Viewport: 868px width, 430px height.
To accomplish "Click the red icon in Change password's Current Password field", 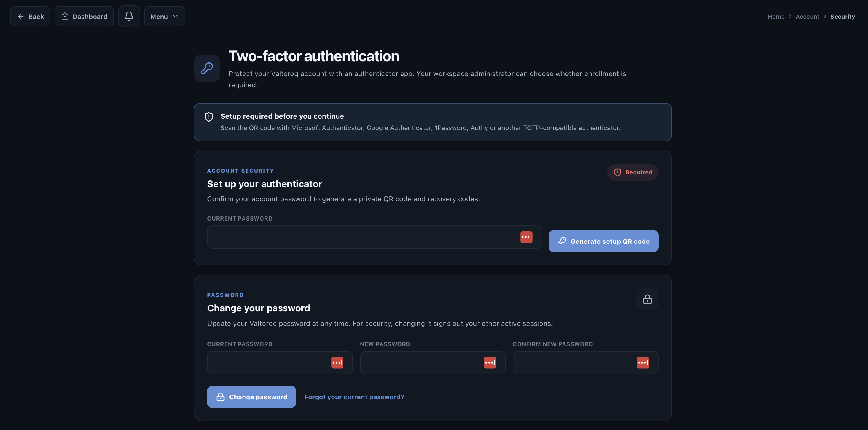I will 337,363.
